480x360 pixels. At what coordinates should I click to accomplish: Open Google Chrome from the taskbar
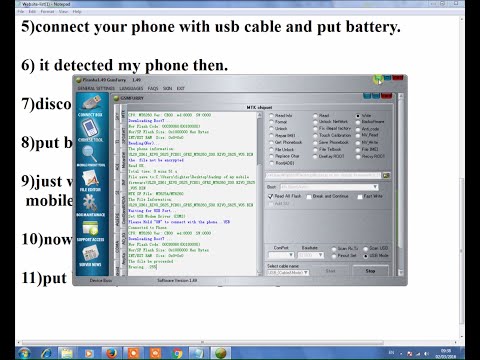(177, 353)
